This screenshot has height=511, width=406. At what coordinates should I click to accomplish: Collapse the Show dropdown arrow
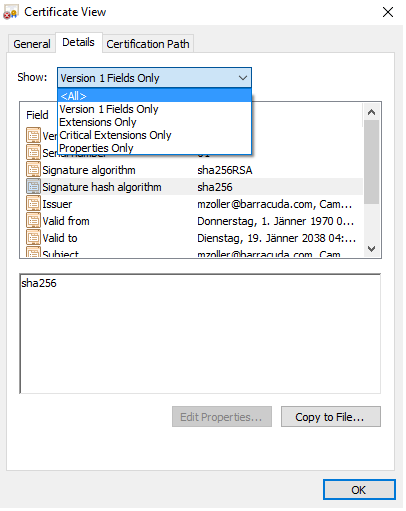(x=243, y=78)
